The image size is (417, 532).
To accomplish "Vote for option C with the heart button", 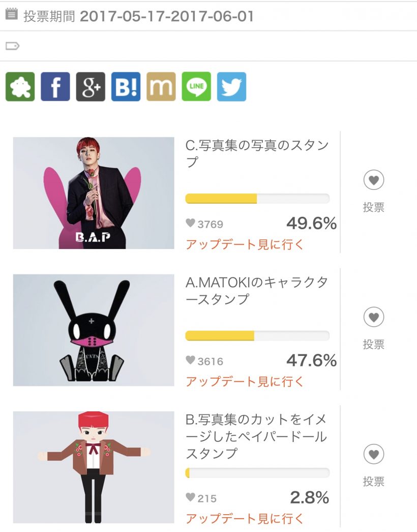I will (x=373, y=180).
